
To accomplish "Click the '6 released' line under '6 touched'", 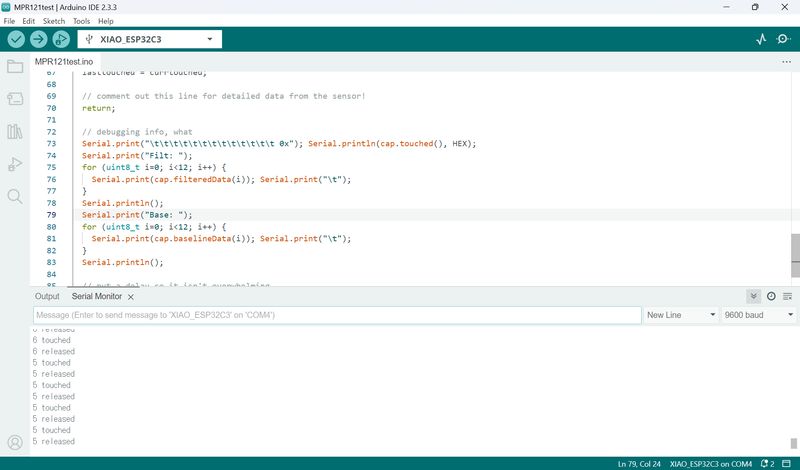I will (54, 351).
